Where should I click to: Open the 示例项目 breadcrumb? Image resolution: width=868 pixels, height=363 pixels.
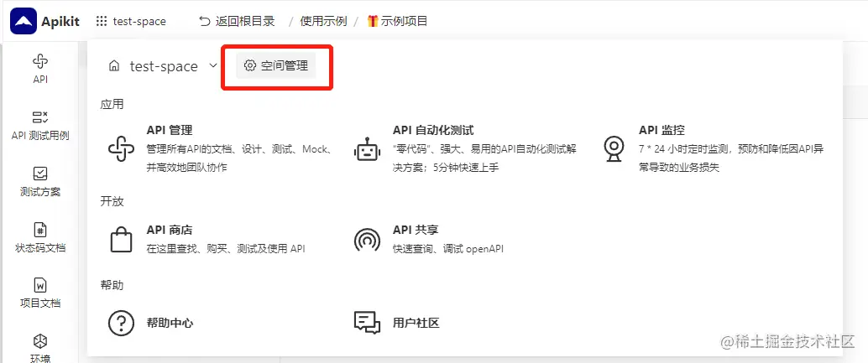click(x=404, y=22)
